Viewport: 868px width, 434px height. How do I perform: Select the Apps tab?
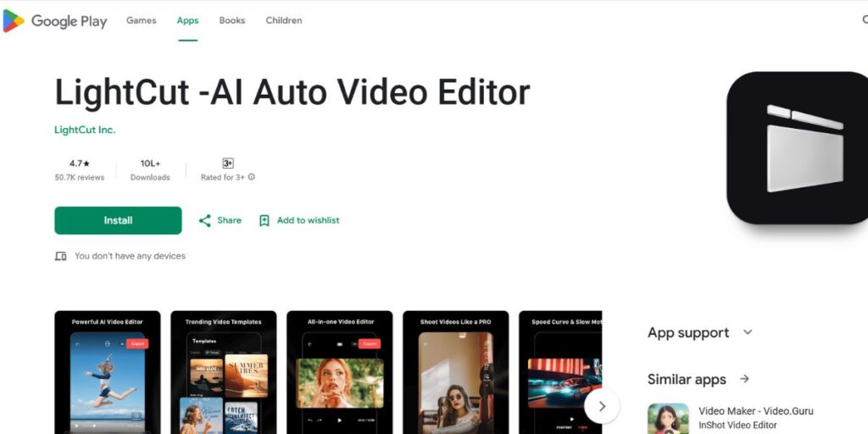coord(187,20)
